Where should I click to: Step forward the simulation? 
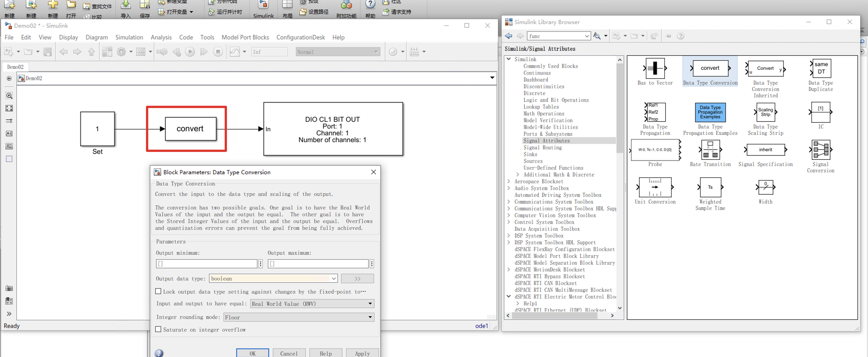[204, 52]
